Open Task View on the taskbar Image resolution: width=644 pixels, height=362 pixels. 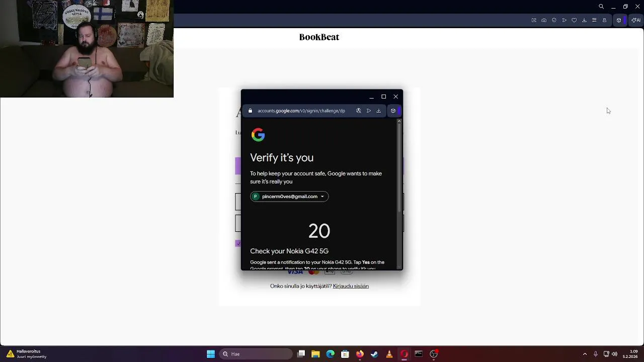[x=301, y=354]
